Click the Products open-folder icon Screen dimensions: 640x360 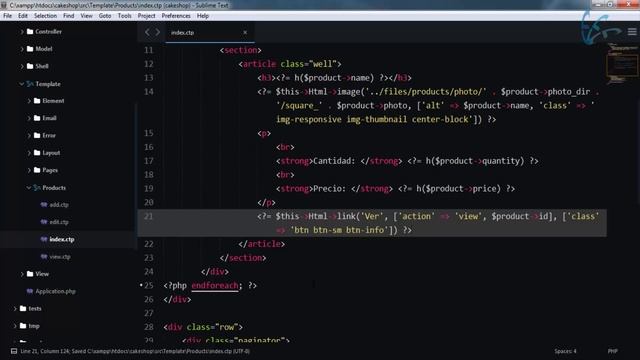[x=37, y=188]
